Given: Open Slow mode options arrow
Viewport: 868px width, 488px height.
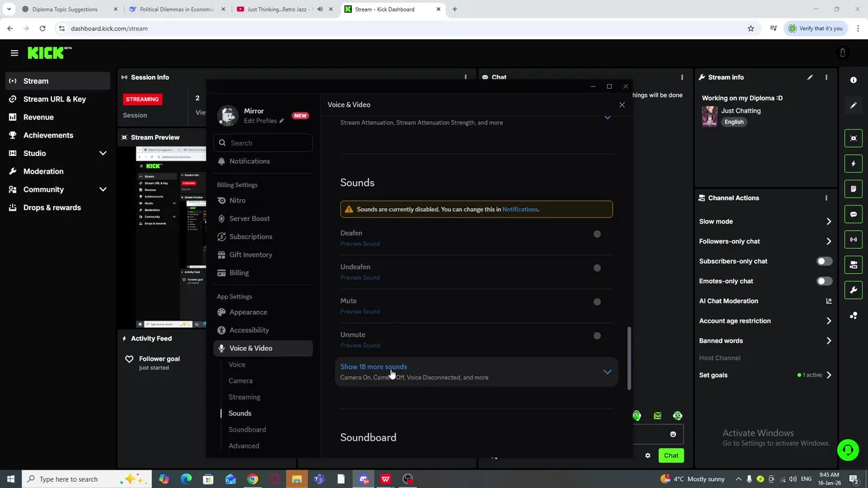Looking at the screenshot, I should (829, 222).
